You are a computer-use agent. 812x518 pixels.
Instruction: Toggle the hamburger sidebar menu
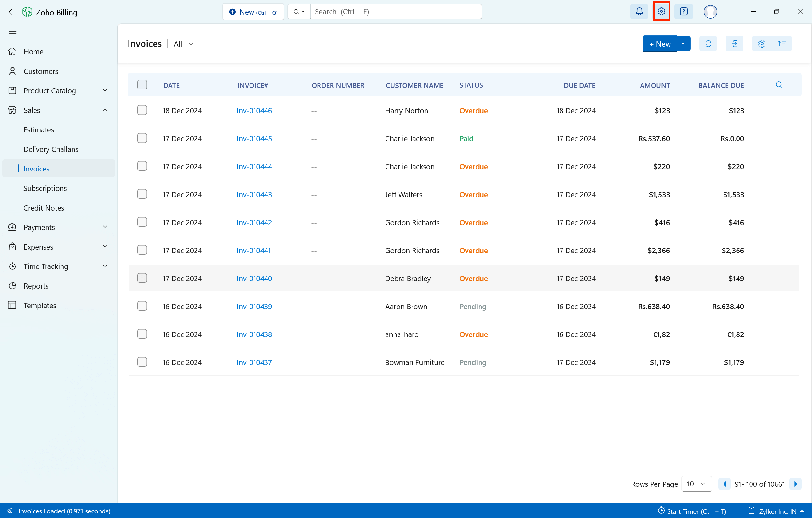point(12,31)
